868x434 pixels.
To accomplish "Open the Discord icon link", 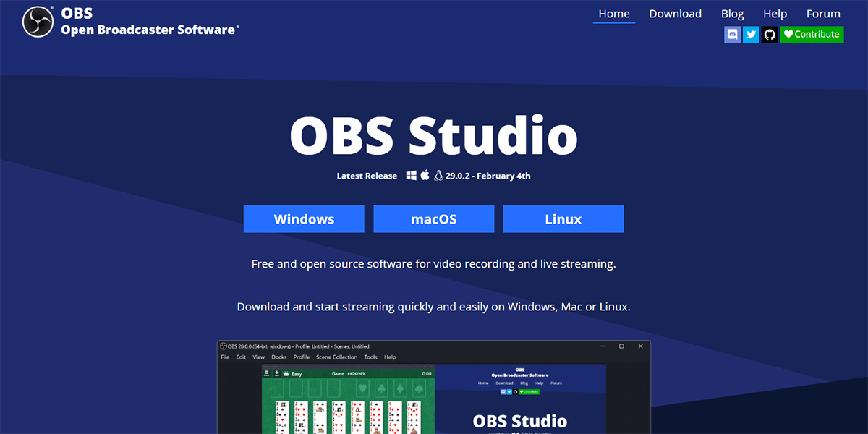I will coord(732,34).
